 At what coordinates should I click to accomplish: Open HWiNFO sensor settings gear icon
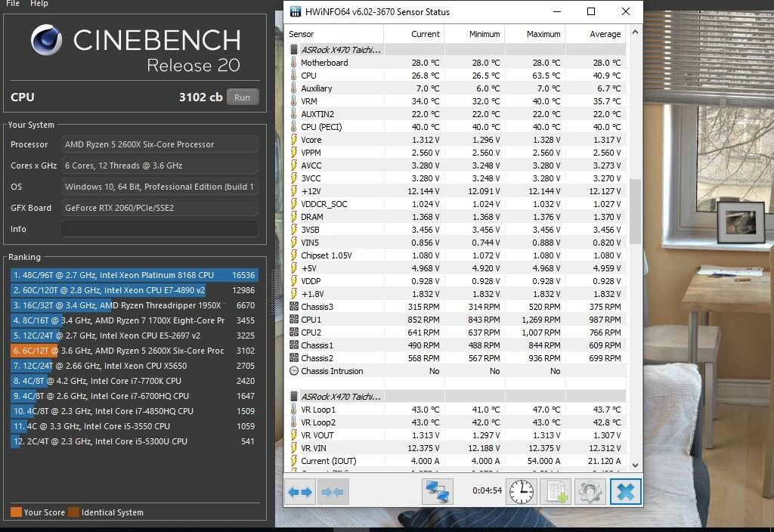point(590,491)
